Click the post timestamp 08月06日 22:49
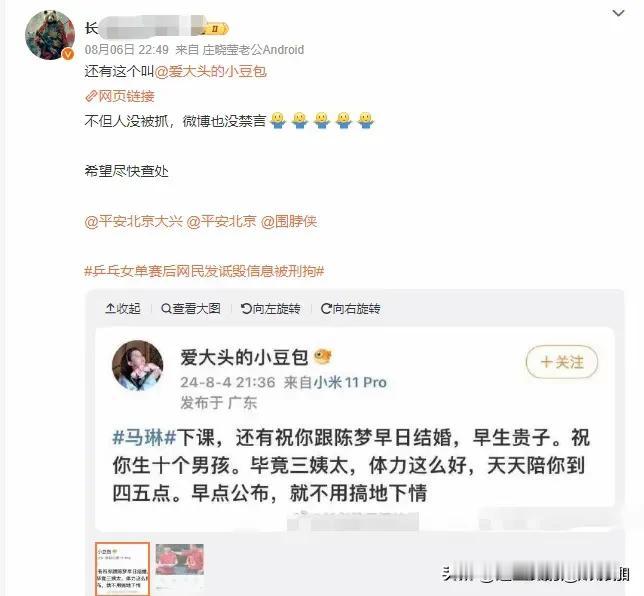Viewport: 644px width, 596px height. 126,50
